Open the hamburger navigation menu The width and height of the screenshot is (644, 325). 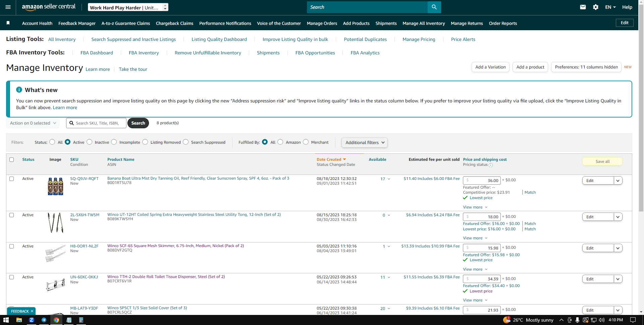point(8,7)
